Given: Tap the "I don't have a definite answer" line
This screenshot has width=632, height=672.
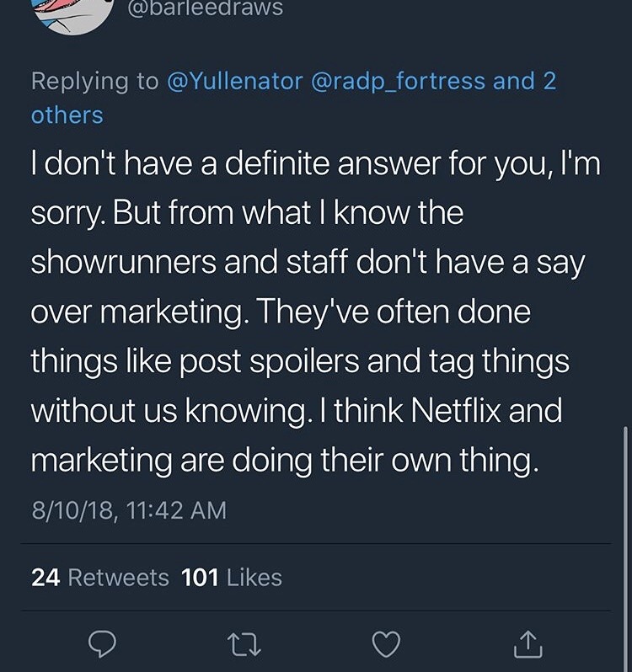Looking at the screenshot, I should pos(315,164).
